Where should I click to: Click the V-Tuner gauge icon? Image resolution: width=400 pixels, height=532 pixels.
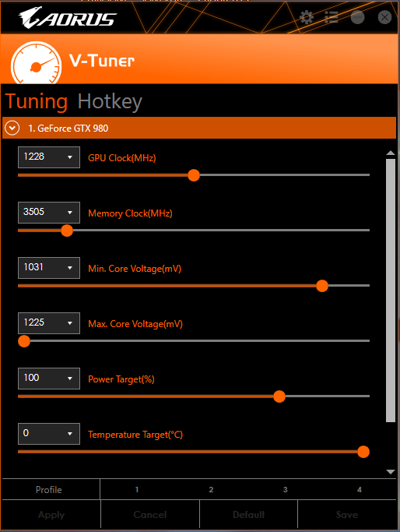pyautogui.click(x=37, y=63)
